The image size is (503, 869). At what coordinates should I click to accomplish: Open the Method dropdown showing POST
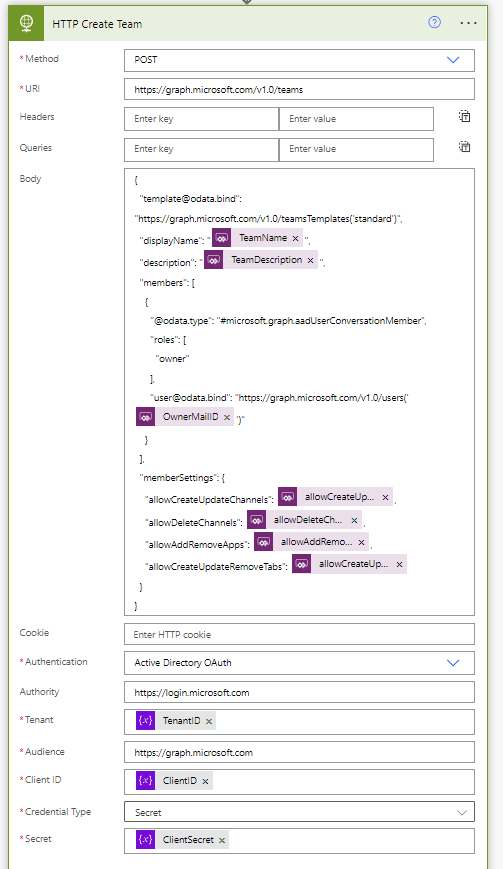(x=299, y=60)
